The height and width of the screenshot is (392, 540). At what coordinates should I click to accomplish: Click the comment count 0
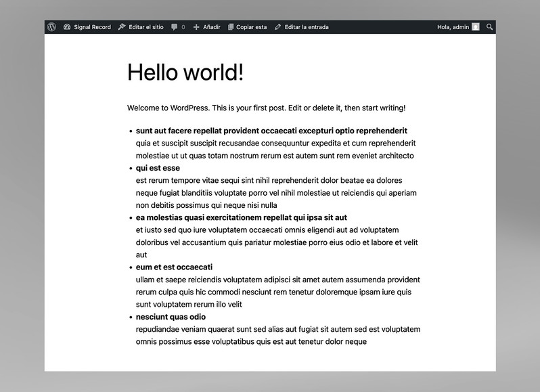(183, 27)
